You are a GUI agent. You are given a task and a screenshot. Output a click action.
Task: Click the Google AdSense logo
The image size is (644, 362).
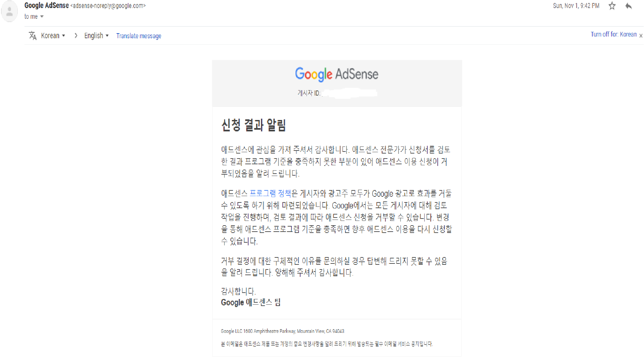(336, 74)
